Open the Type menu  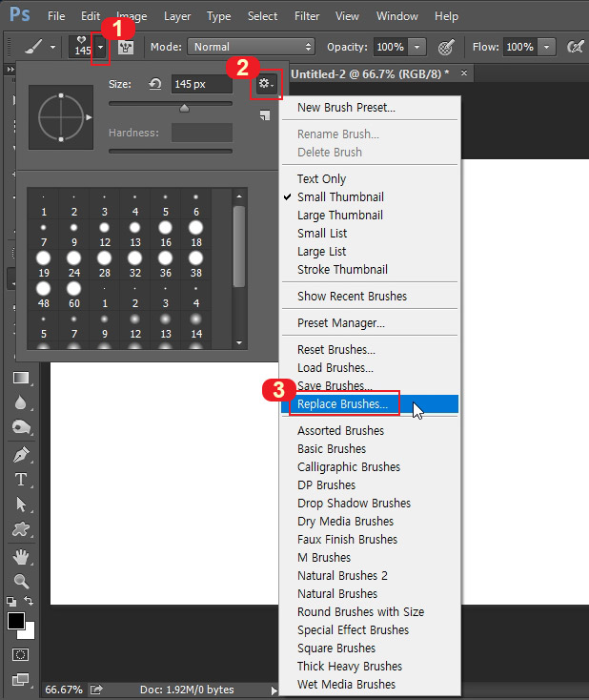click(x=218, y=16)
